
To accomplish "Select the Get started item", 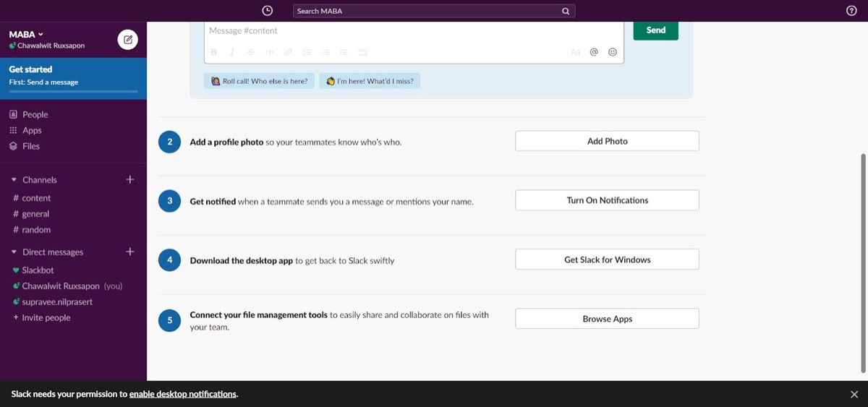I will (x=73, y=78).
